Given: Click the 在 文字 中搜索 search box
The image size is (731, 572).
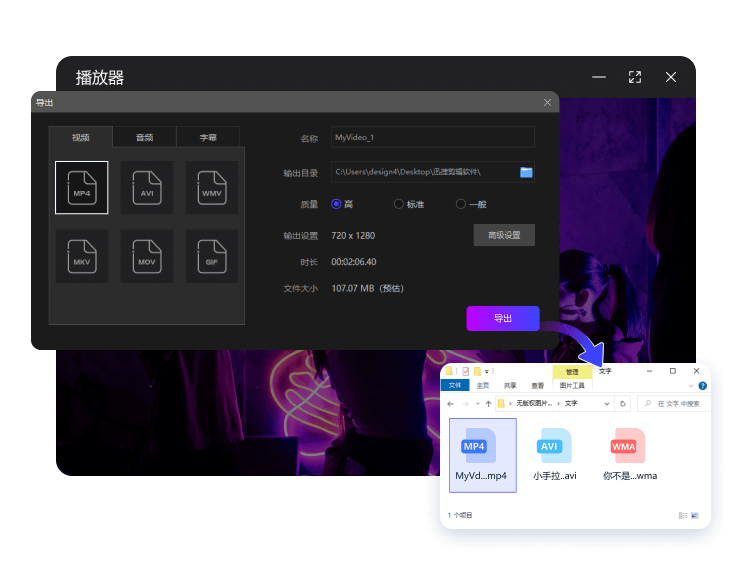Looking at the screenshot, I should coord(675,404).
